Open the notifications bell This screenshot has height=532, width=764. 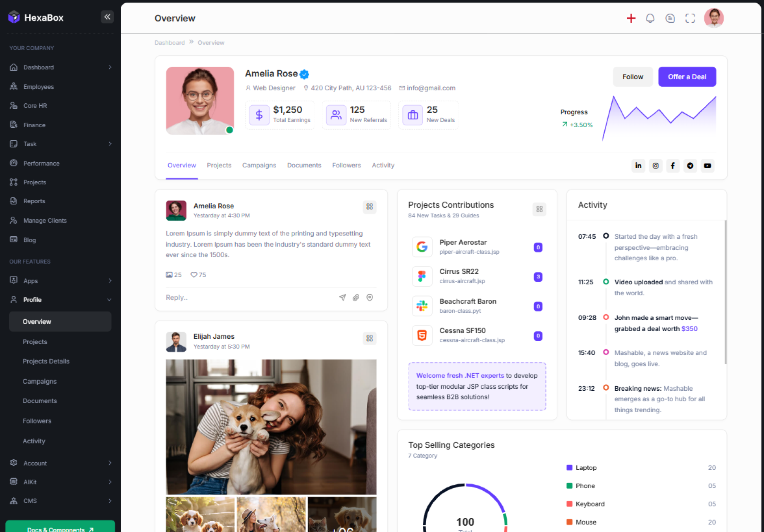[650, 18]
